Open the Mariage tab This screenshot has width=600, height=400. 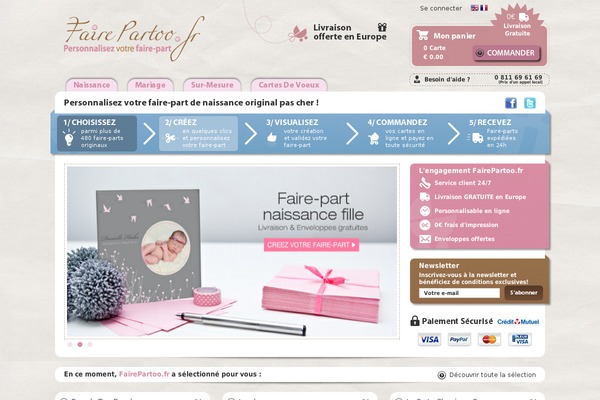click(x=150, y=85)
